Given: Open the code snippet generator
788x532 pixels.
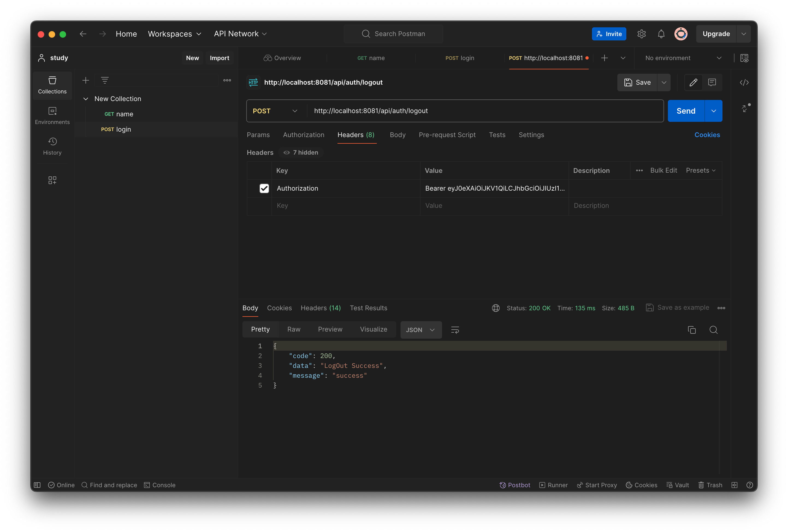Looking at the screenshot, I should [x=744, y=82].
